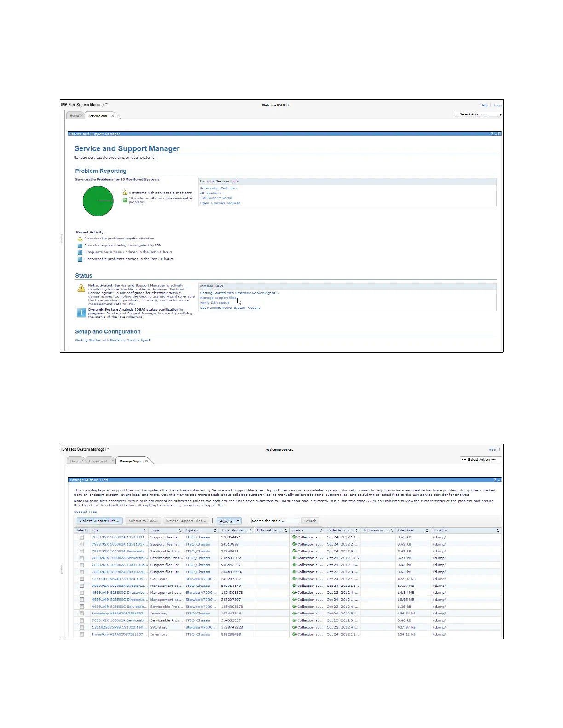
Task: Open the Serviceable Problems link
Action: pos(218,188)
